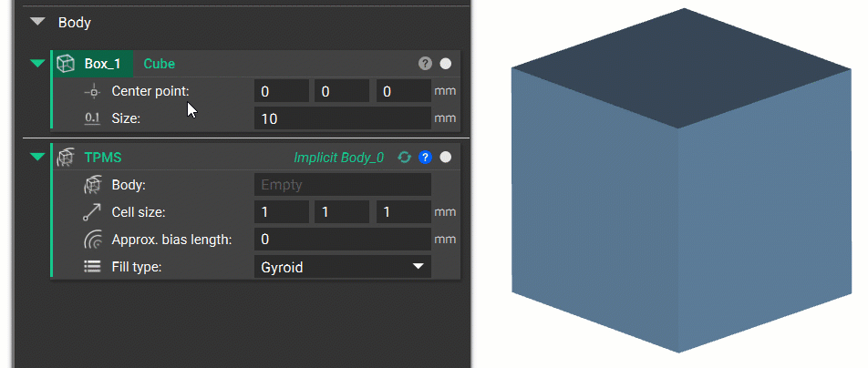Open help for Box_1 block
This screenshot has height=368, width=868.
pyautogui.click(x=425, y=64)
